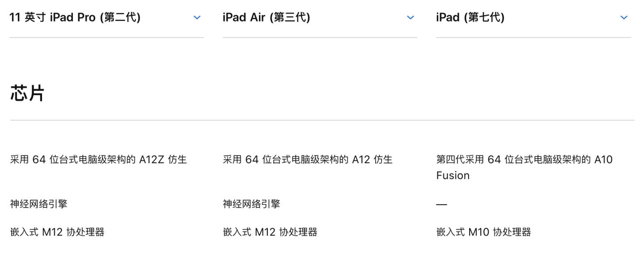Click 嵌入式 M12 协处理器 under iPad Pro
The image size is (644, 264).
pos(57,232)
